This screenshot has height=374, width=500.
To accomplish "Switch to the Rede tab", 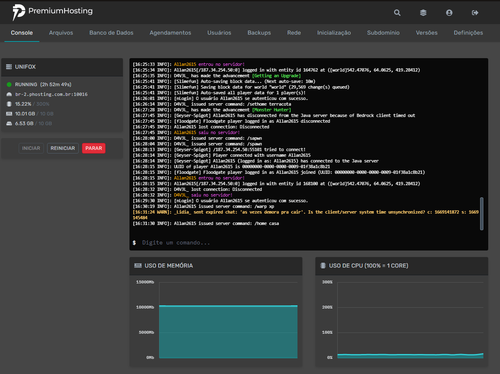I will 294,33.
